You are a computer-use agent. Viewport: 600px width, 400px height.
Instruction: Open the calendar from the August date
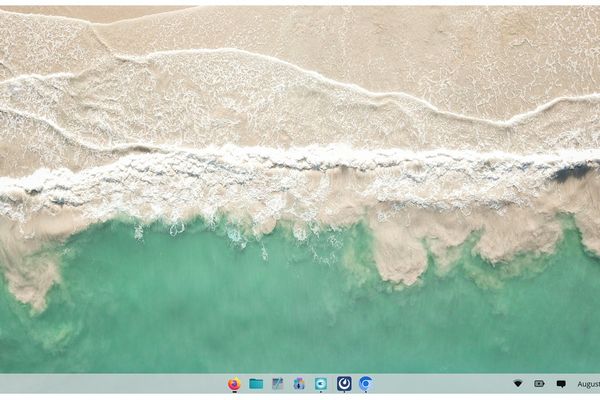click(x=589, y=384)
